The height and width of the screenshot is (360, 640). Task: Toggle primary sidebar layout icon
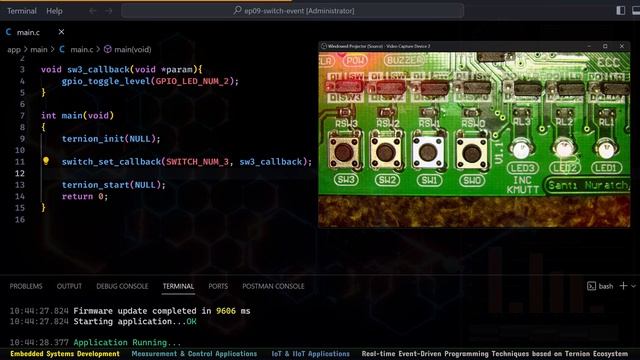(620, 11)
